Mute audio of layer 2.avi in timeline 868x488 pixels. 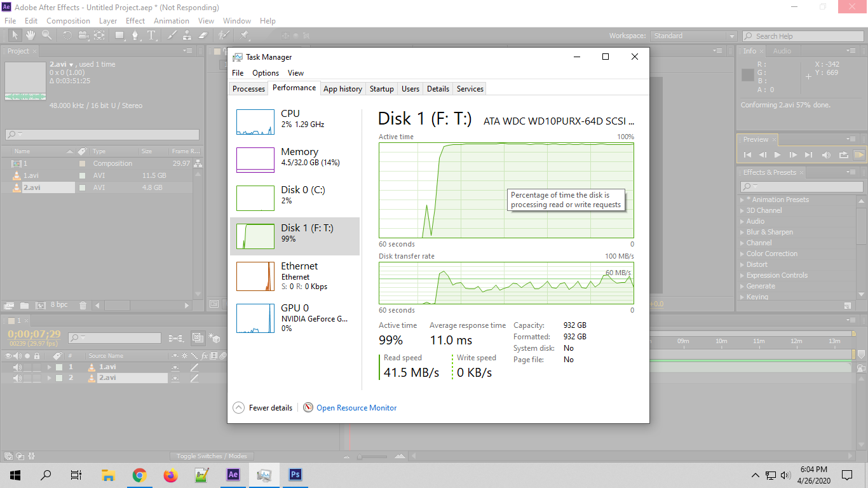coord(17,378)
